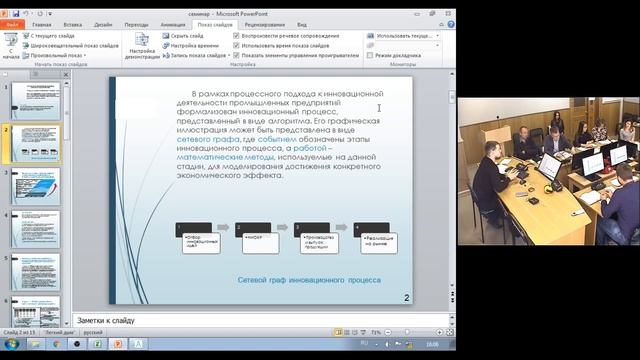
Task: Click the zoom out minus button
Action: (x=388, y=333)
